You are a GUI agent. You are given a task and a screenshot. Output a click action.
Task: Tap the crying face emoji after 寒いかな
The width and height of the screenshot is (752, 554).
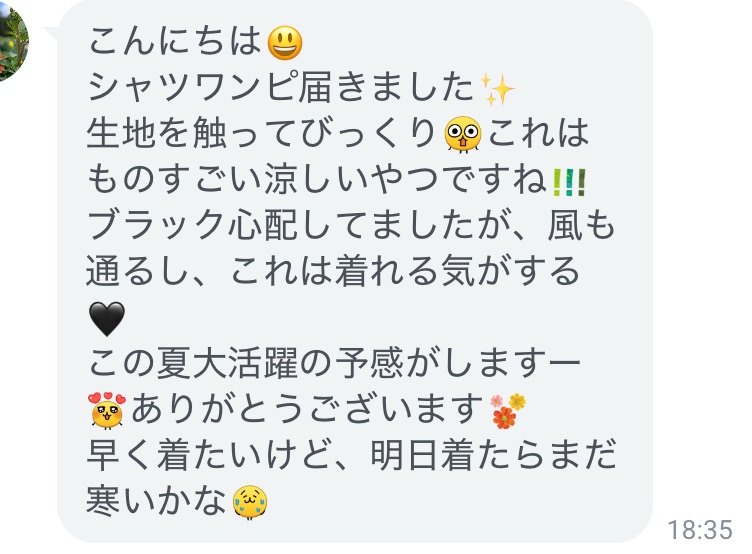point(250,502)
